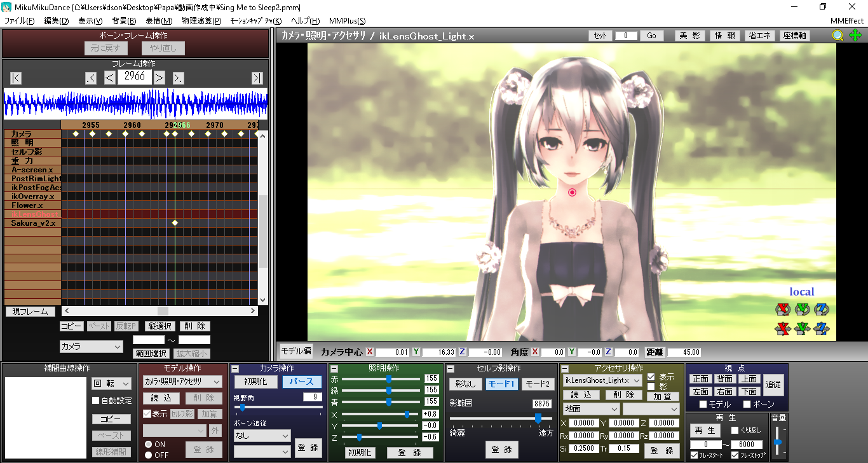Open the empty bone dropdown under なし
868x463 pixels.
(262, 451)
